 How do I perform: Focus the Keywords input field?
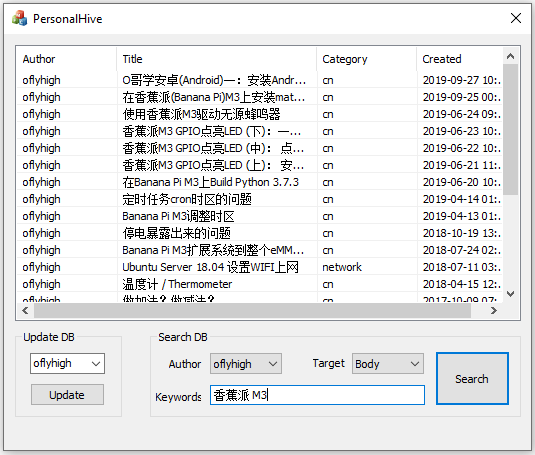(x=317, y=395)
